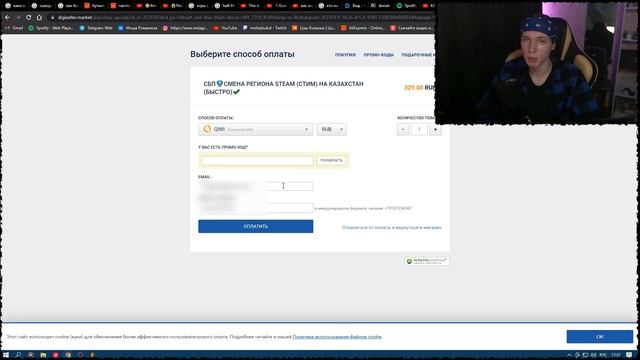
Task: Switch to the half-li browser tab
Action: [x=225, y=6]
